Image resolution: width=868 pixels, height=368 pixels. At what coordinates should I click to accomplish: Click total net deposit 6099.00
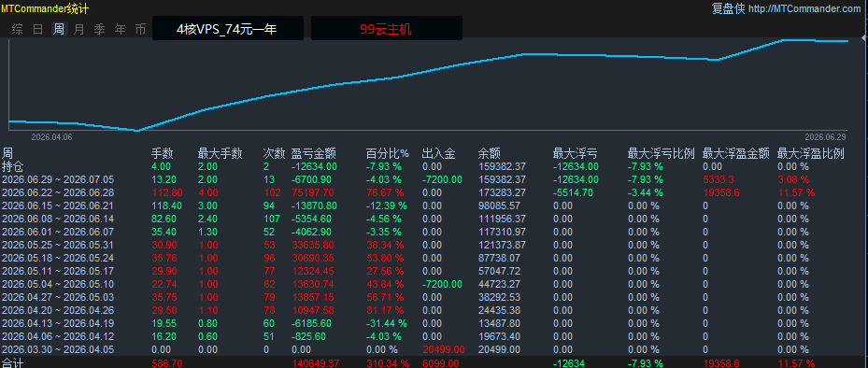point(440,363)
